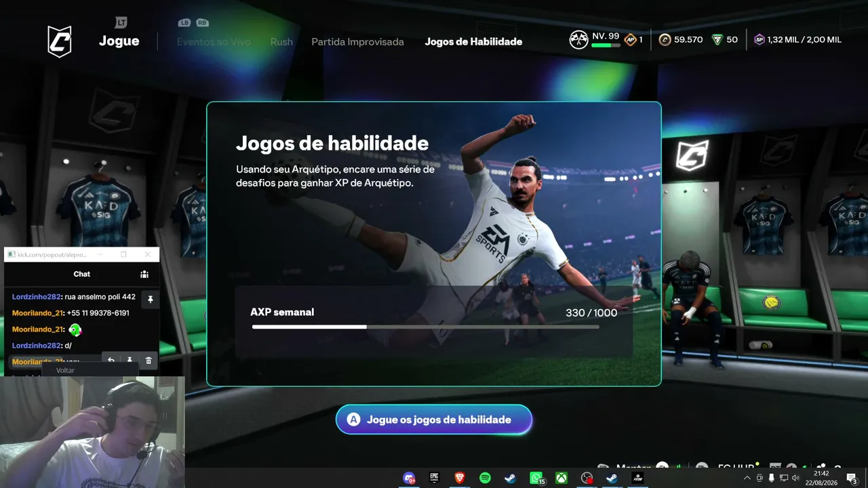Open the Kick chat users list icon

(144, 274)
